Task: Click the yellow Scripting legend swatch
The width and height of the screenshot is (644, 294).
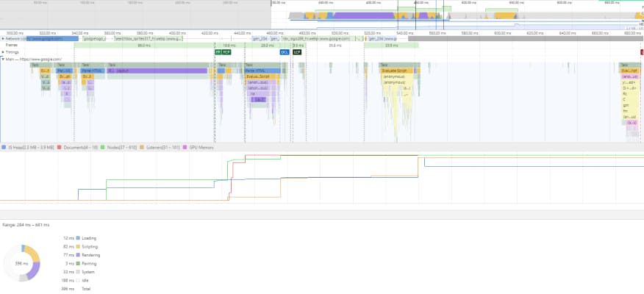Action: [78, 246]
